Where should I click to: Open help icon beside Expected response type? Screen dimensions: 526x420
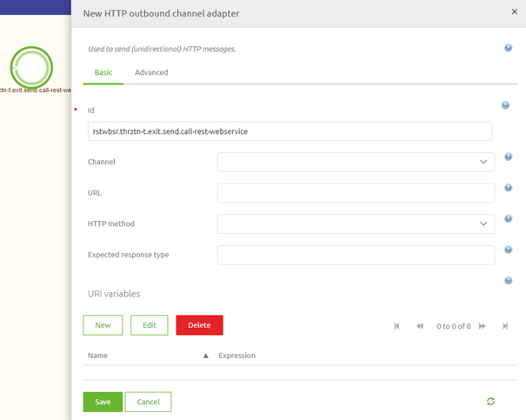coord(508,250)
